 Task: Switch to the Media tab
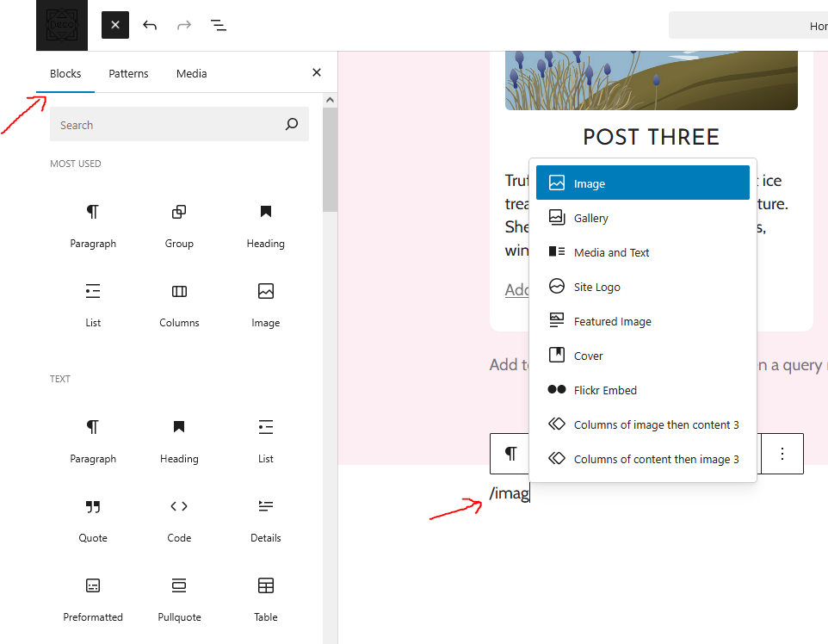click(191, 73)
